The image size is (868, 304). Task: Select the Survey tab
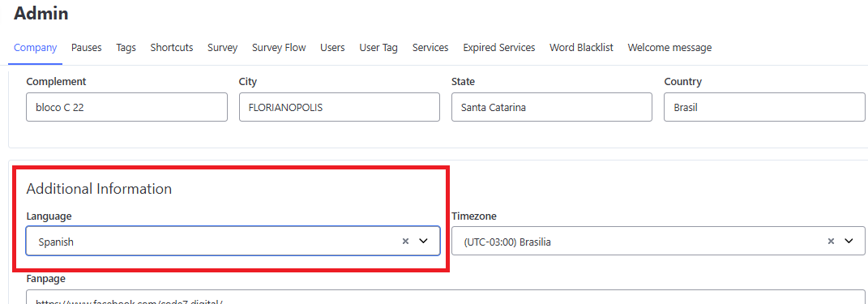[x=223, y=48]
